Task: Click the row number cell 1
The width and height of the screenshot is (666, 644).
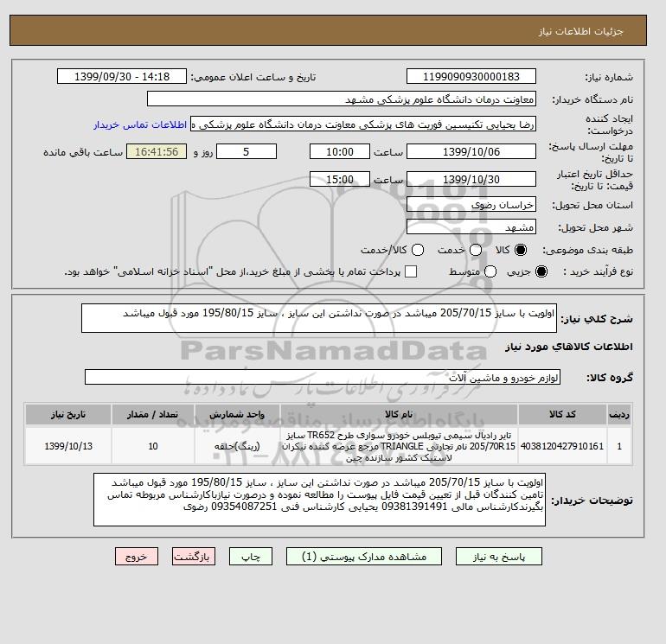Action: 619,446
